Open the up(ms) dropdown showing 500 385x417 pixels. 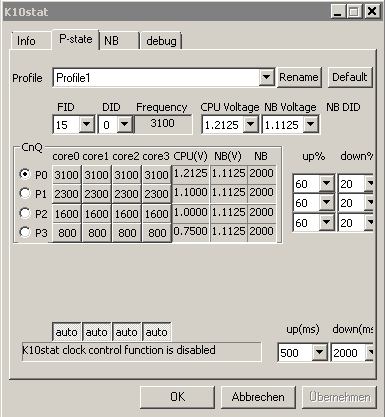319,352
